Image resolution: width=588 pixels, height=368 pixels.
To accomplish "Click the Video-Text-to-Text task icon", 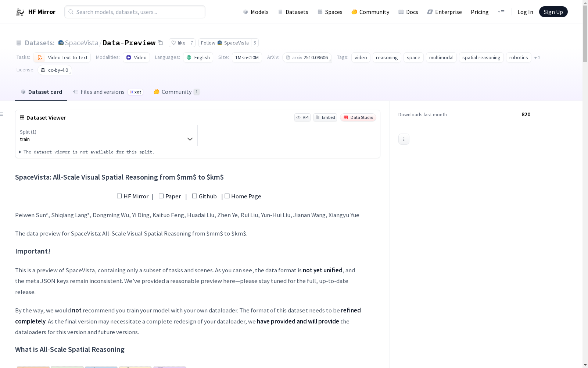I will (40, 57).
